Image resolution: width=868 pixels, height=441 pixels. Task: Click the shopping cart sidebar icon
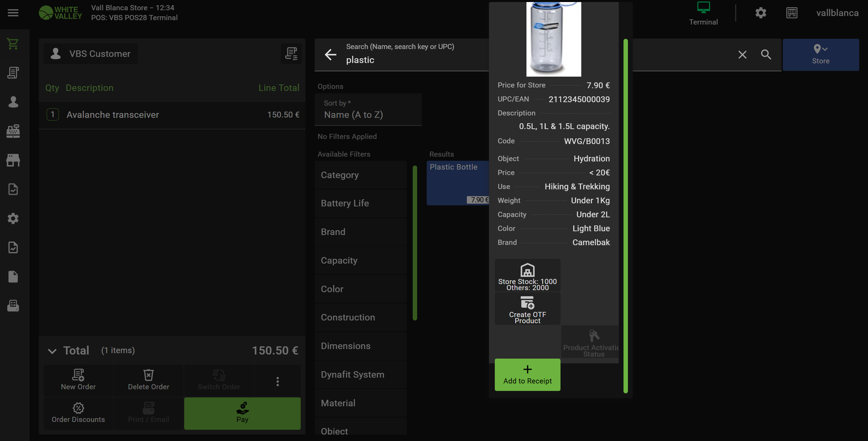[13, 44]
